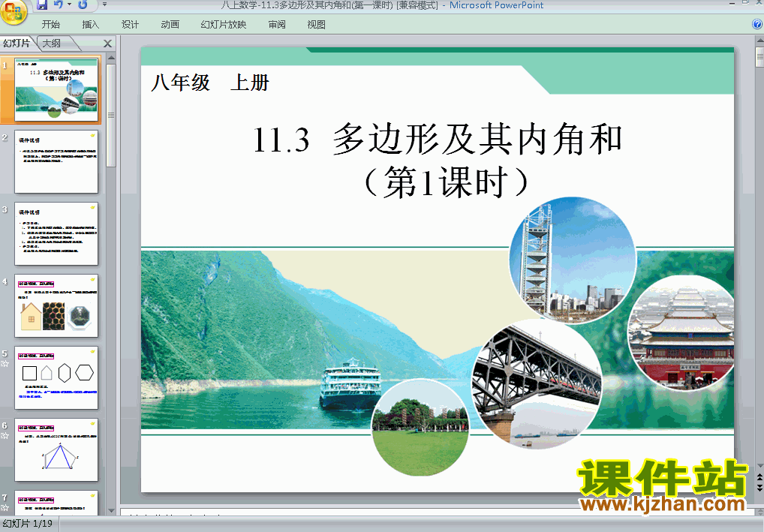Undo the last action

coord(59,5)
